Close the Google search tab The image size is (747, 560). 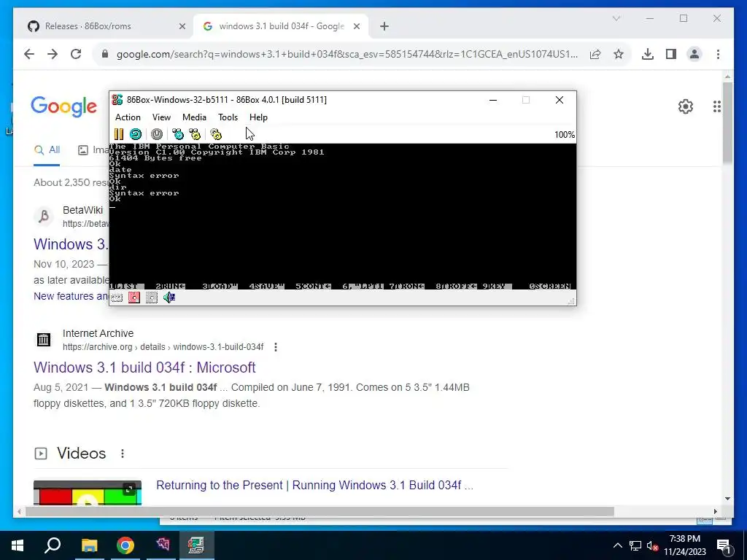pyautogui.click(x=356, y=27)
